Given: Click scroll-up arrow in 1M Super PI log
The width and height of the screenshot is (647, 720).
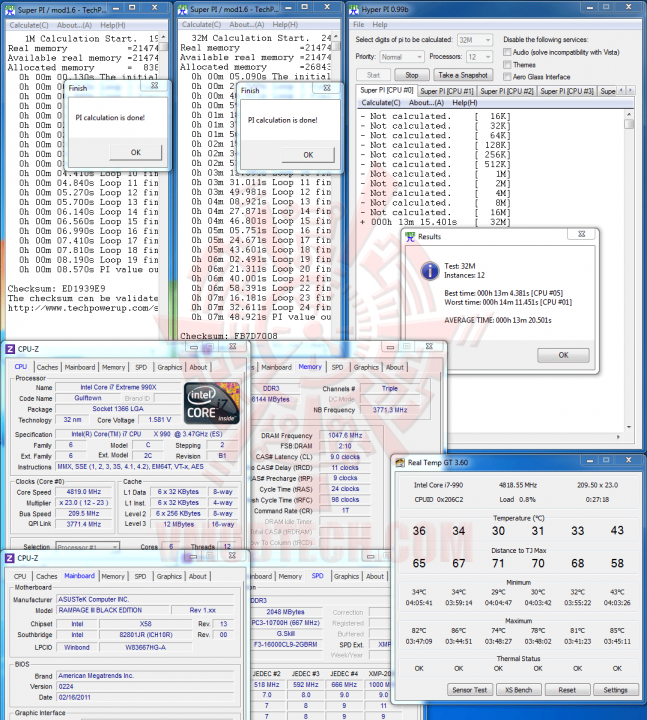Looking at the screenshot, I should click(163, 37).
